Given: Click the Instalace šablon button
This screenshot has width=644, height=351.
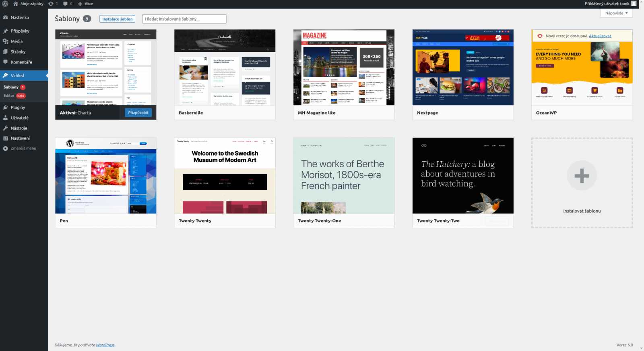Looking at the screenshot, I should [x=117, y=19].
